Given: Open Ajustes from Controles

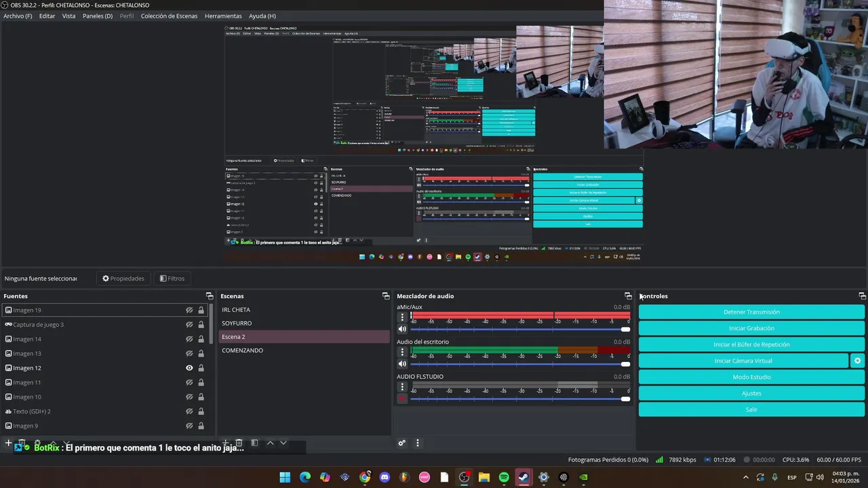Looking at the screenshot, I should 751,393.
